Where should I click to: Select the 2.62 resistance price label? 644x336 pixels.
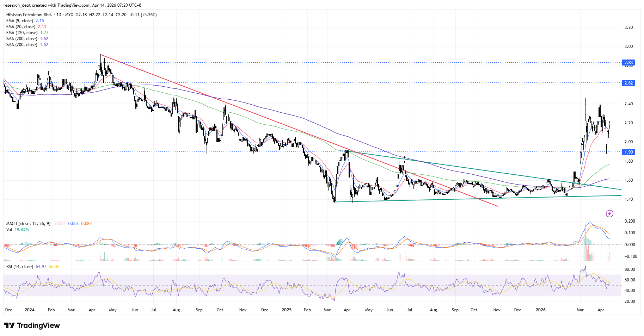(x=628, y=83)
